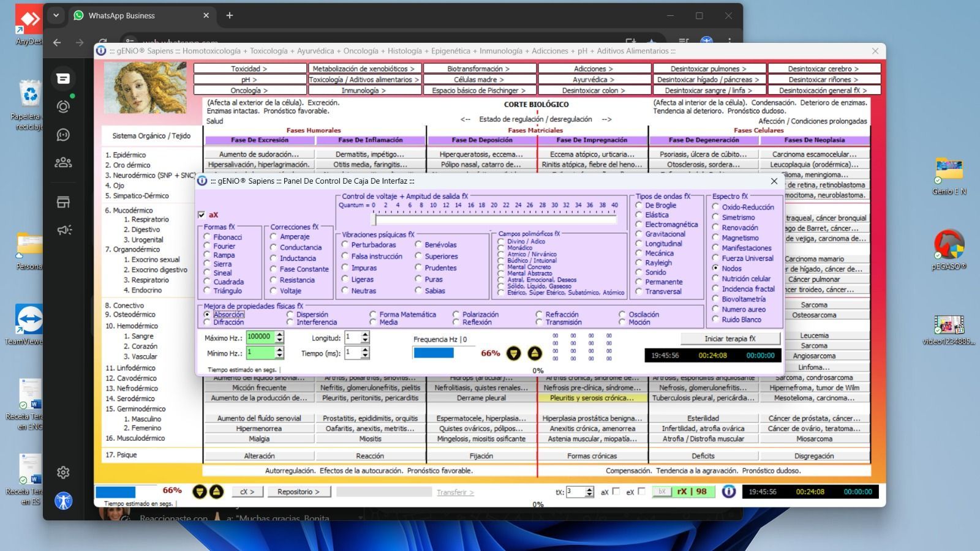The image size is (980, 551).
Task: Click the Iniciar terapia fX button
Action: coord(730,339)
